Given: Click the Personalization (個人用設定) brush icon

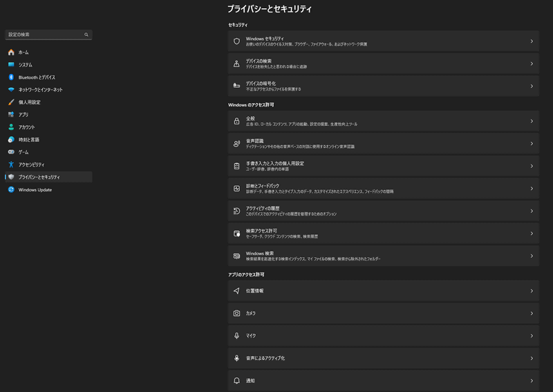Looking at the screenshot, I should click(11, 102).
